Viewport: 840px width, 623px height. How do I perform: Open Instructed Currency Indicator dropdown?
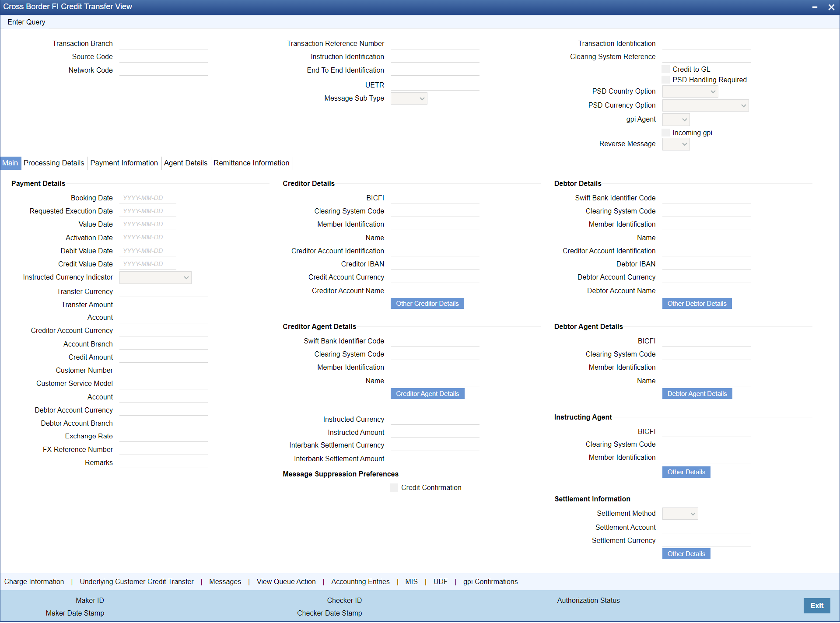[155, 277]
